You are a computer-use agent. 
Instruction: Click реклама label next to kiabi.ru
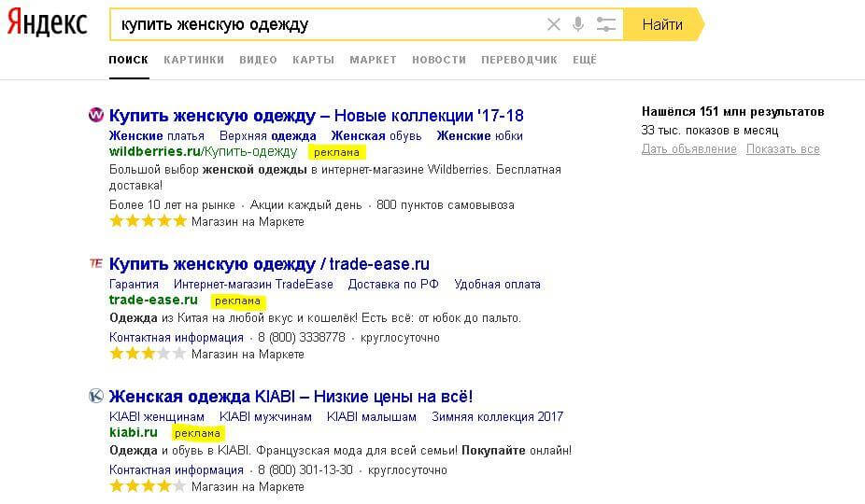click(197, 433)
